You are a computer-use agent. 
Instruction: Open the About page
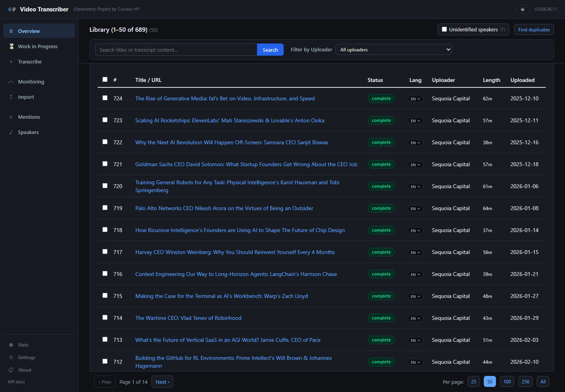point(39,370)
